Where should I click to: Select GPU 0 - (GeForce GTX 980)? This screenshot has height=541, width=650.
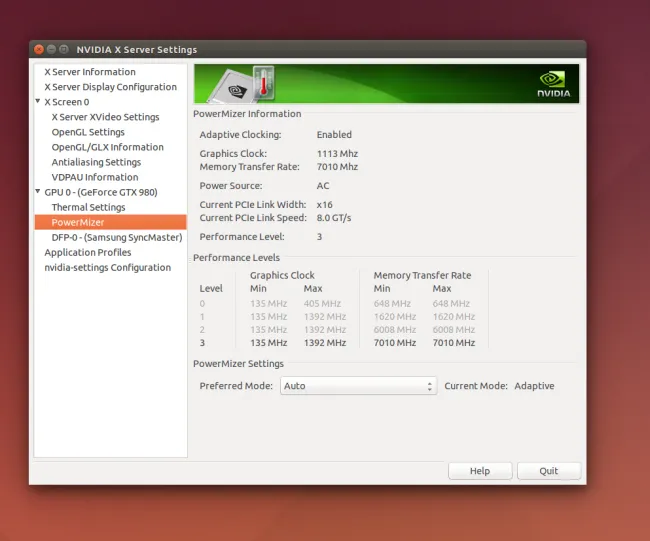(x=101, y=192)
